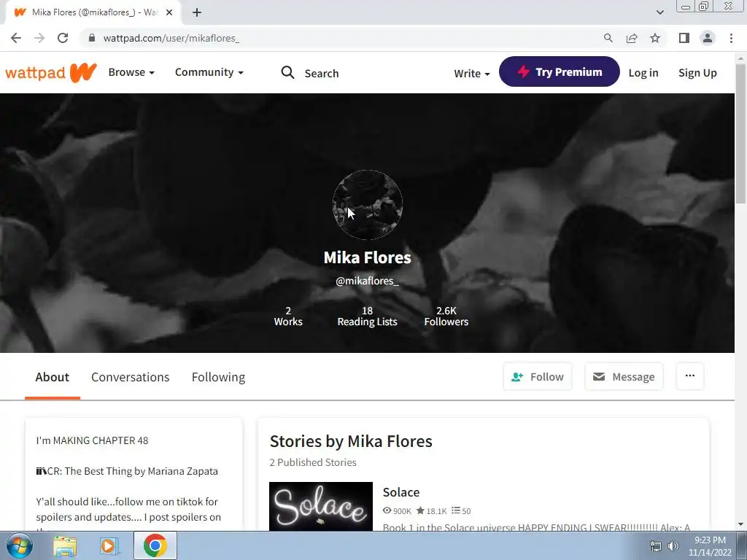
Task: Click the Solace 50 parts count
Action: tap(461, 511)
